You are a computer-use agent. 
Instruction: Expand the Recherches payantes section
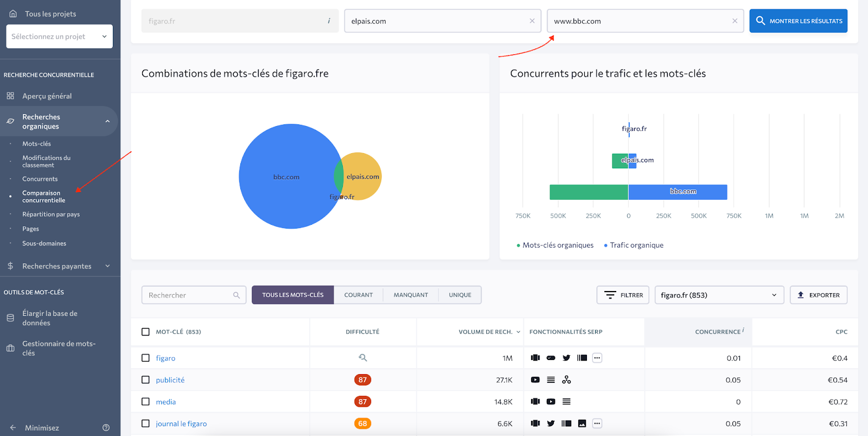point(107,266)
